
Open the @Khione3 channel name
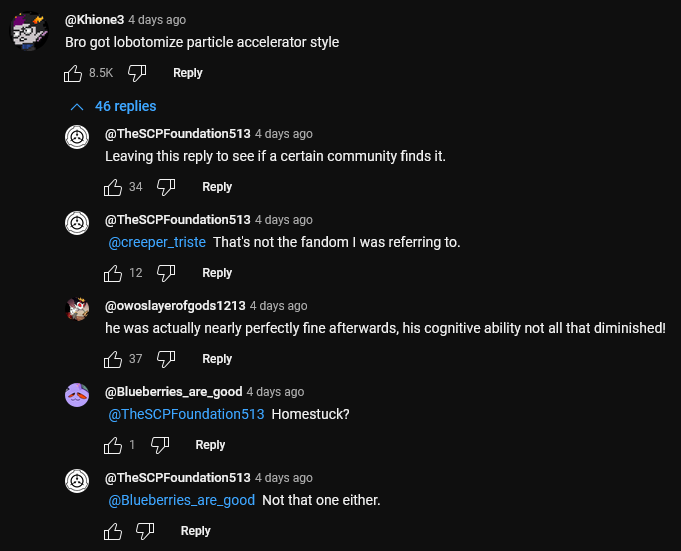click(94, 20)
